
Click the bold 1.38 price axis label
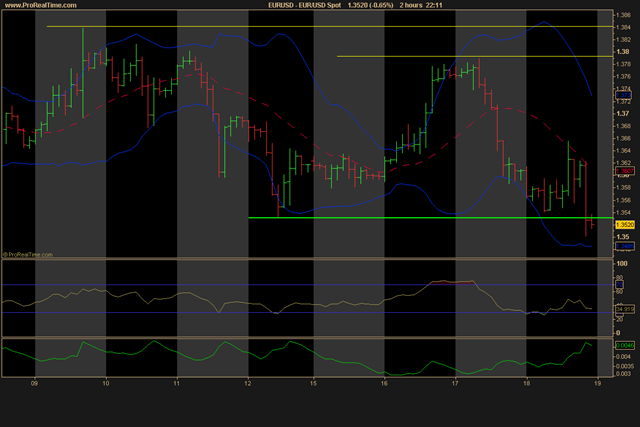[622, 52]
